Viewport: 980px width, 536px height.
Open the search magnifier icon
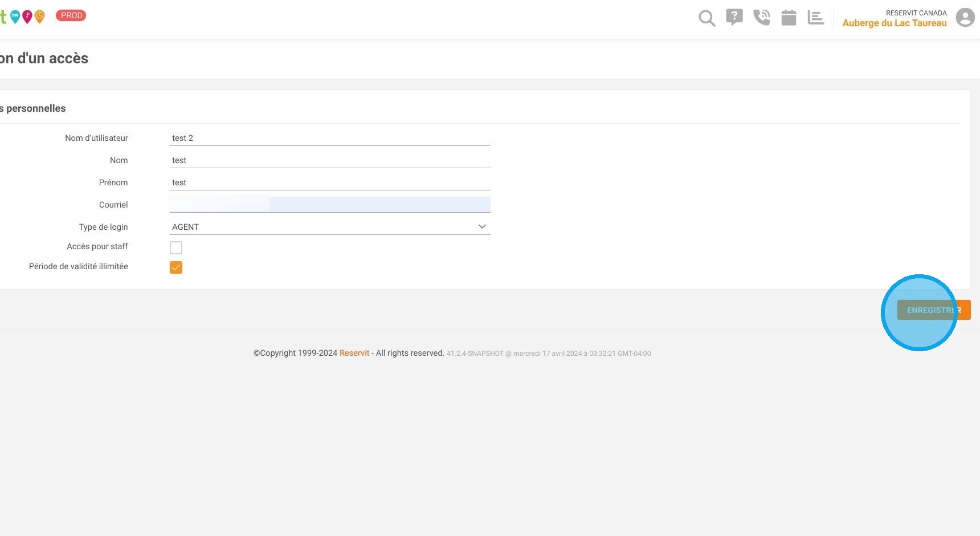[x=707, y=18]
